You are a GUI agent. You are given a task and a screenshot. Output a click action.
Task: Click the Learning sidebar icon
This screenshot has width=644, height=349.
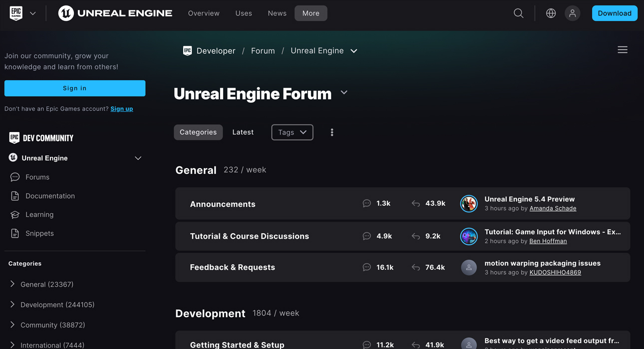(x=14, y=214)
